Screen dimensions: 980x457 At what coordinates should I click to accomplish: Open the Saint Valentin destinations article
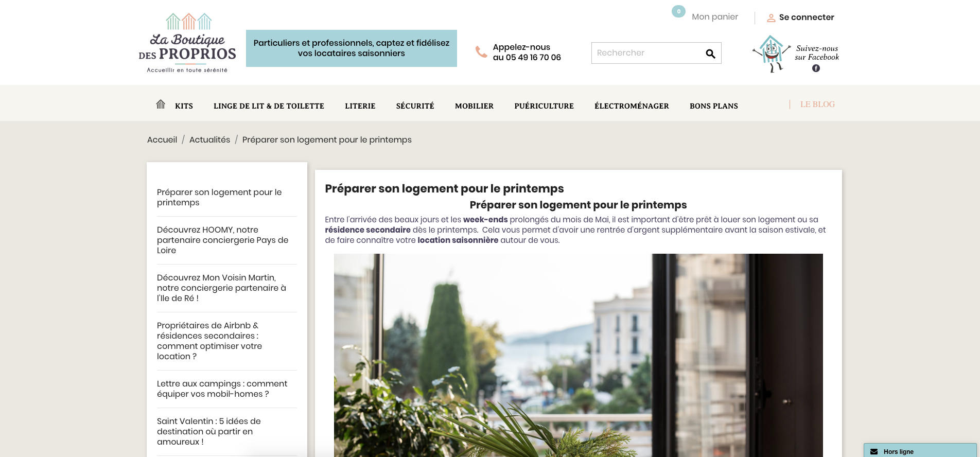[x=208, y=431]
